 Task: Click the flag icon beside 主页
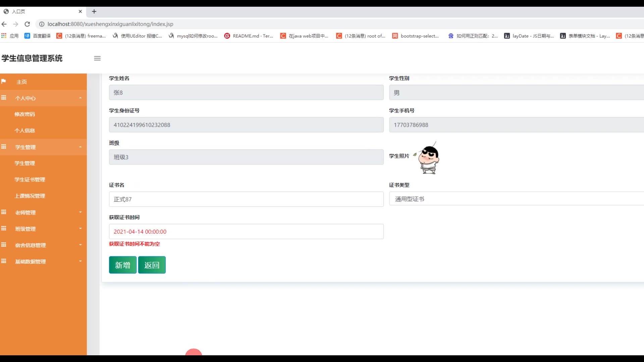[4, 81]
